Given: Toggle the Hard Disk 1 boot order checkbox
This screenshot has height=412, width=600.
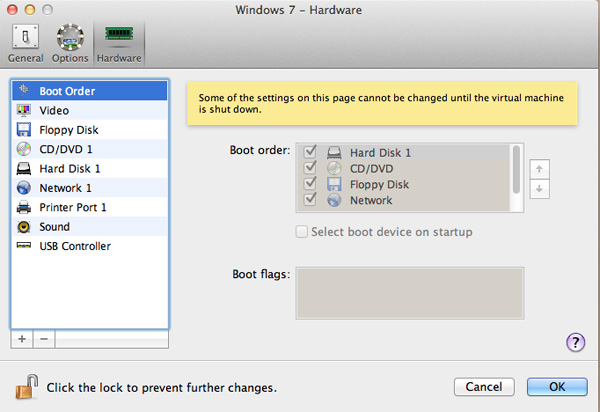Looking at the screenshot, I should (x=310, y=153).
